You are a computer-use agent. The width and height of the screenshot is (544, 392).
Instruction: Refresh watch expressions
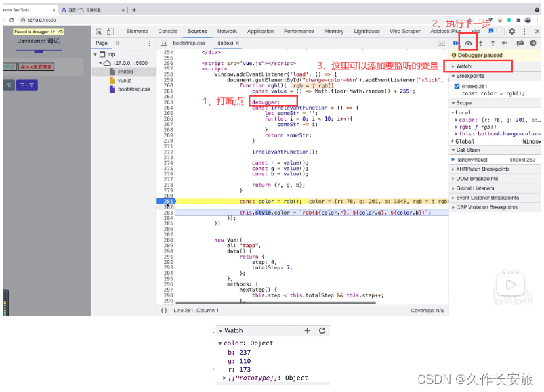322,330
